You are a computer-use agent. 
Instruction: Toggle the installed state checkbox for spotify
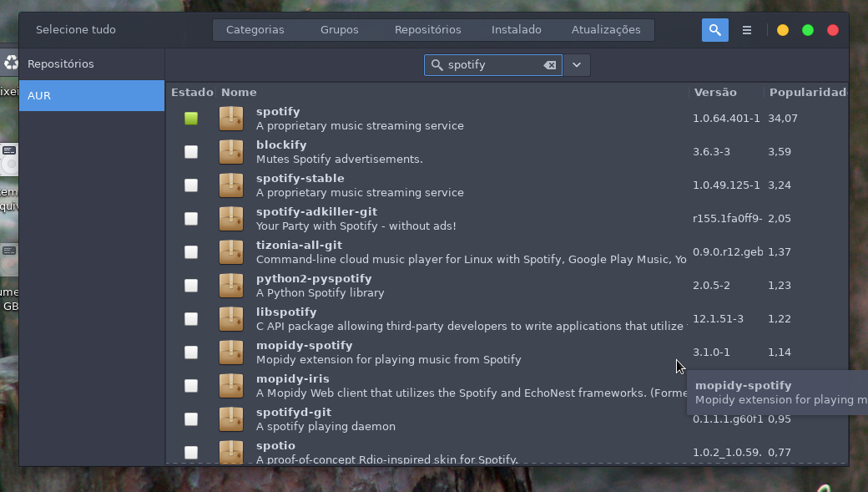click(x=191, y=118)
